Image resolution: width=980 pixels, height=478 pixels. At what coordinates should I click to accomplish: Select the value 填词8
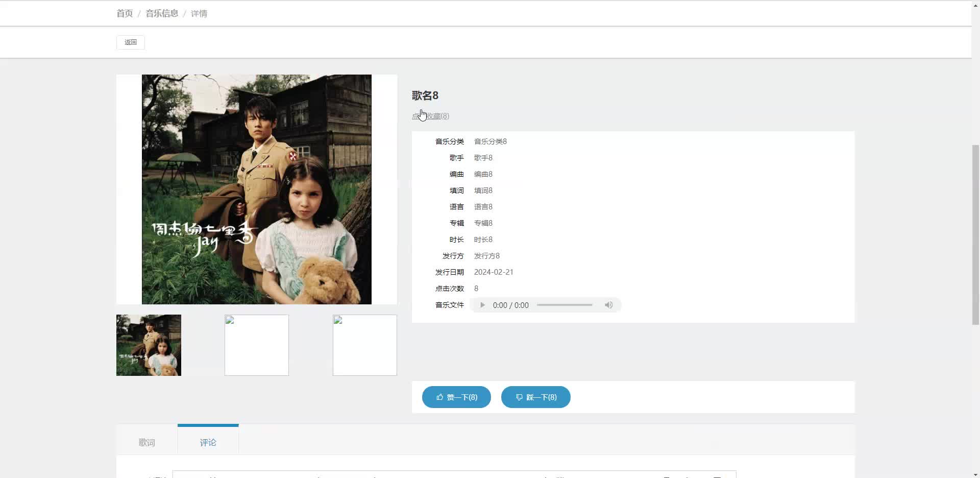[x=483, y=190]
